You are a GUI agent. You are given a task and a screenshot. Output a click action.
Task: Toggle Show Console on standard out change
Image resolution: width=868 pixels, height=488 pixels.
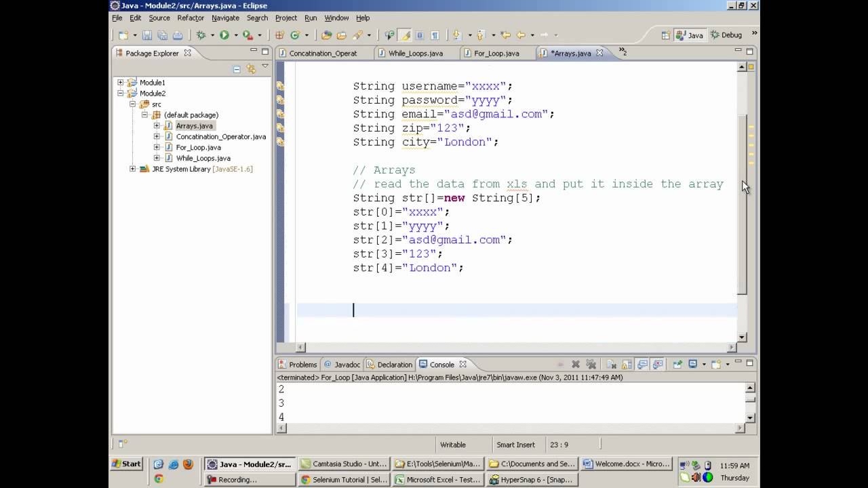click(x=642, y=365)
